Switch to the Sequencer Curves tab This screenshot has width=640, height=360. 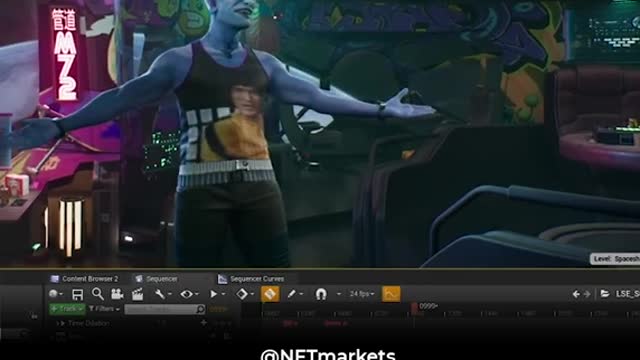point(251,279)
